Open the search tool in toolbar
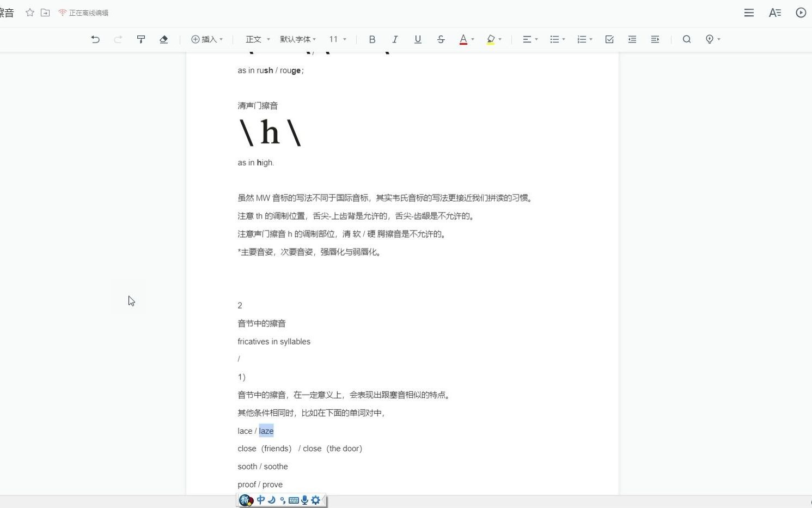The width and height of the screenshot is (812, 508). 687,39
